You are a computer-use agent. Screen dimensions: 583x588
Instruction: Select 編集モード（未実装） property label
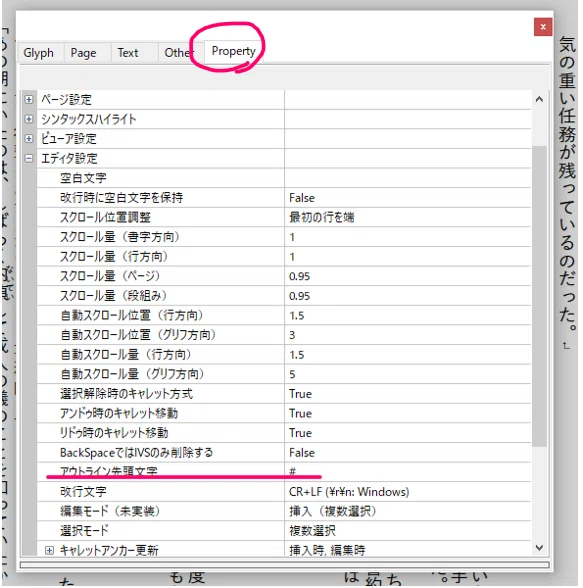tap(110, 511)
